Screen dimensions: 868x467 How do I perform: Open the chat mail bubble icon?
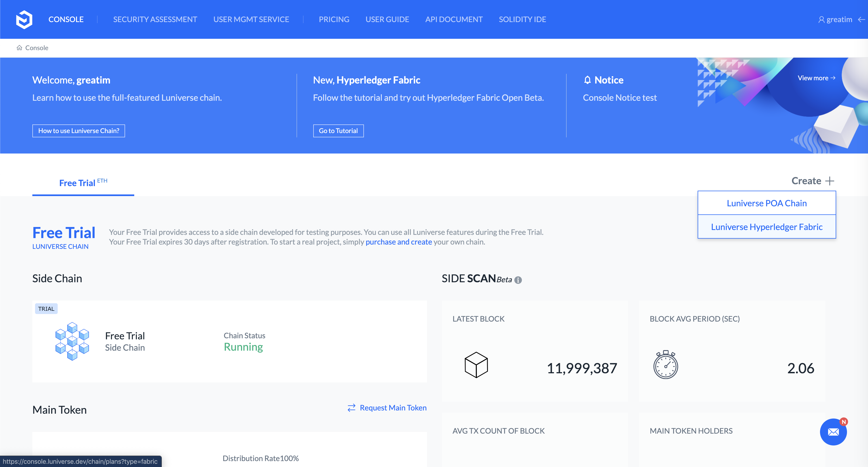(x=833, y=432)
